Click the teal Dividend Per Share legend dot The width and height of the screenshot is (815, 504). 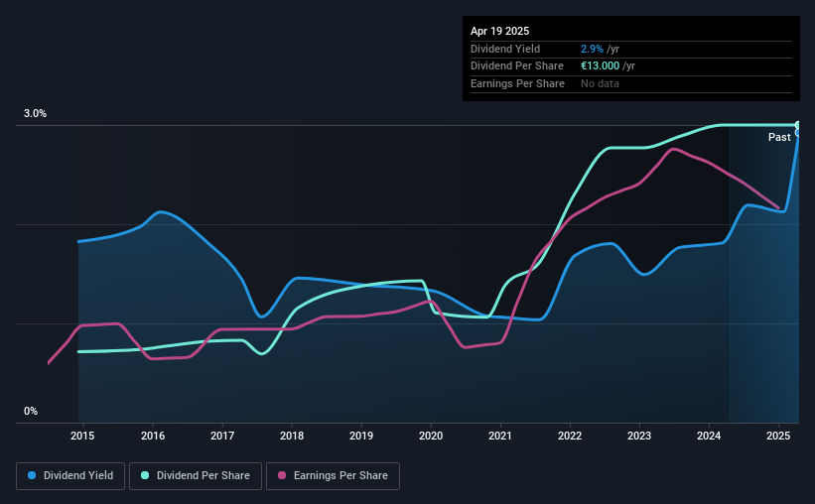145,475
